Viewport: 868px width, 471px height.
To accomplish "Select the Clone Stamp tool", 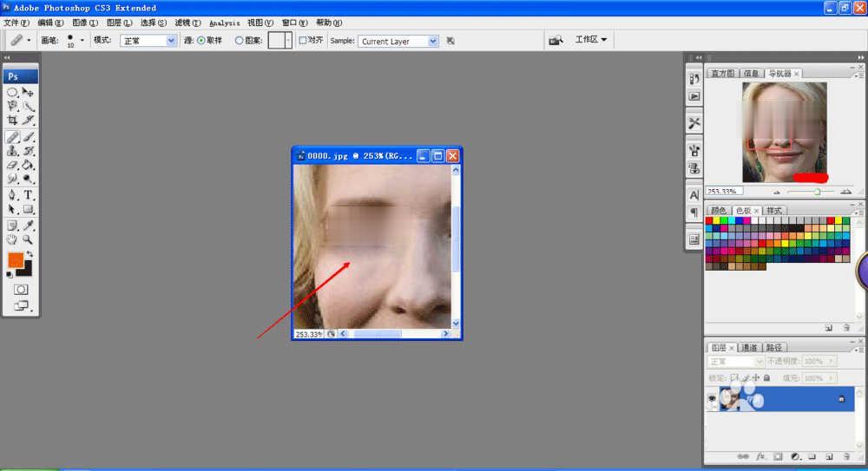I will pyautogui.click(x=12, y=151).
